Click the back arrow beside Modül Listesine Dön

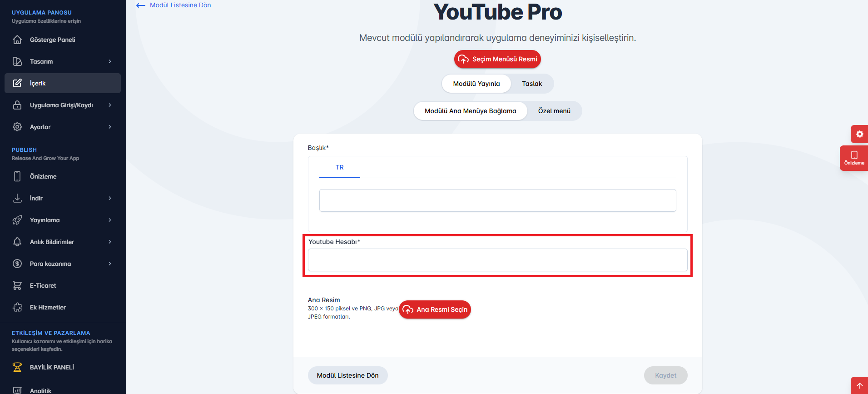pyautogui.click(x=141, y=5)
